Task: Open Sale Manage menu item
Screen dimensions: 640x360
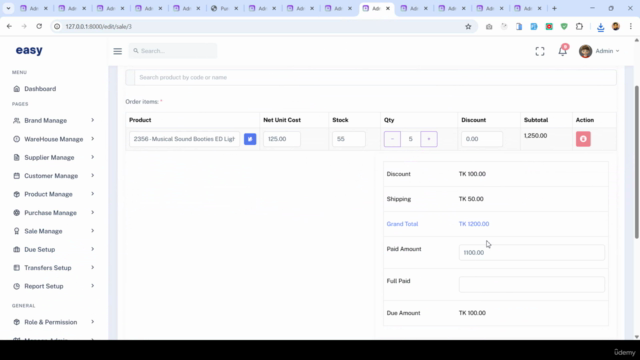Action: [43, 231]
